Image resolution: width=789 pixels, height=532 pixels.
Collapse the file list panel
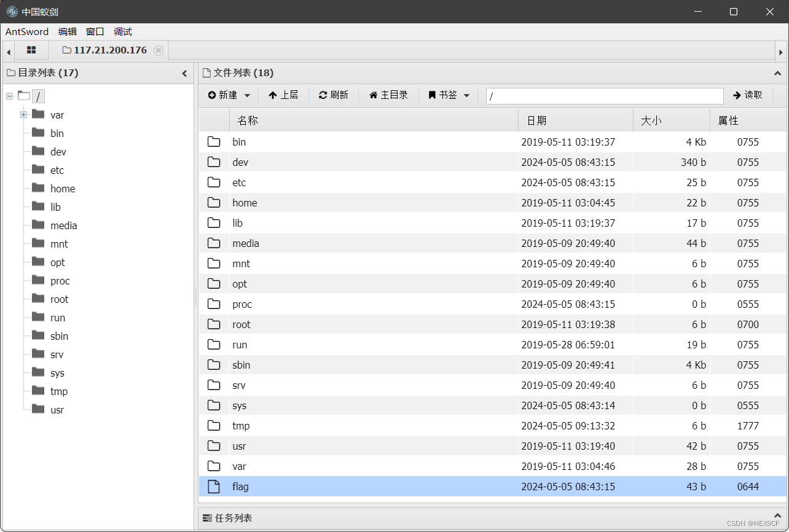(777, 73)
